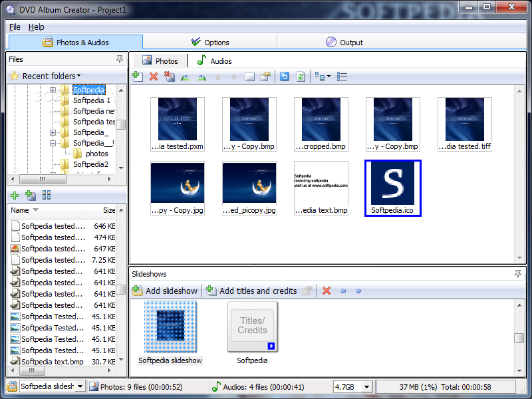Select the Softpedia slideshow item
The width and height of the screenshot is (532, 399).
tap(170, 333)
